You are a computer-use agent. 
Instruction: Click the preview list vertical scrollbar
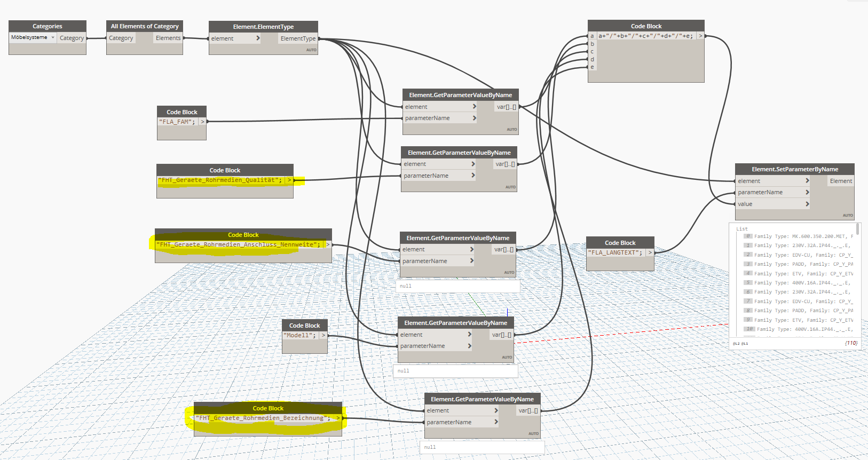coord(857,229)
